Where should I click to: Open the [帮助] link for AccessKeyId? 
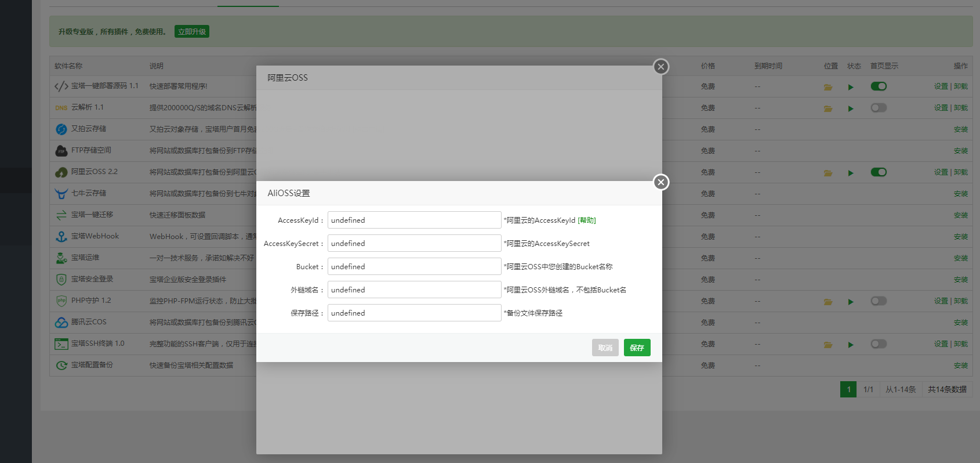(587, 220)
